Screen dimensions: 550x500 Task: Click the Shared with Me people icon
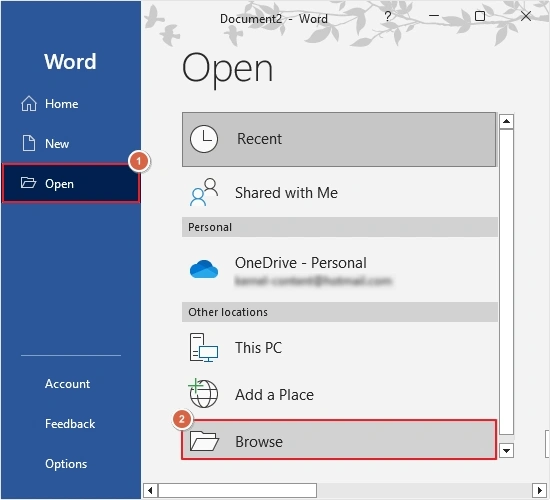204,192
